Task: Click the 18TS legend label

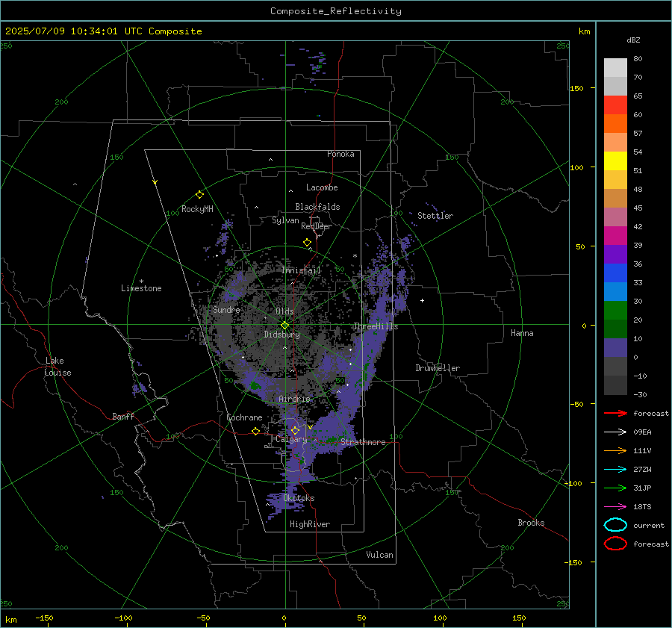Action: click(642, 507)
